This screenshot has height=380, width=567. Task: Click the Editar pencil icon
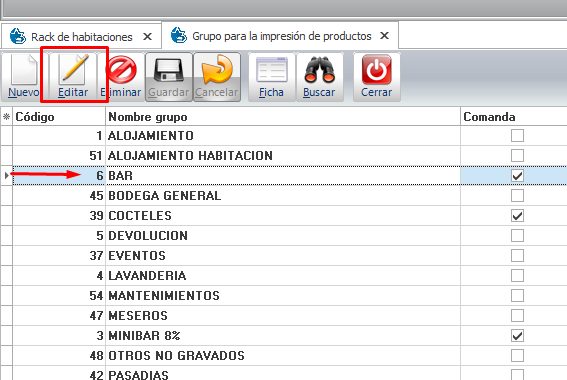pos(75,69)
